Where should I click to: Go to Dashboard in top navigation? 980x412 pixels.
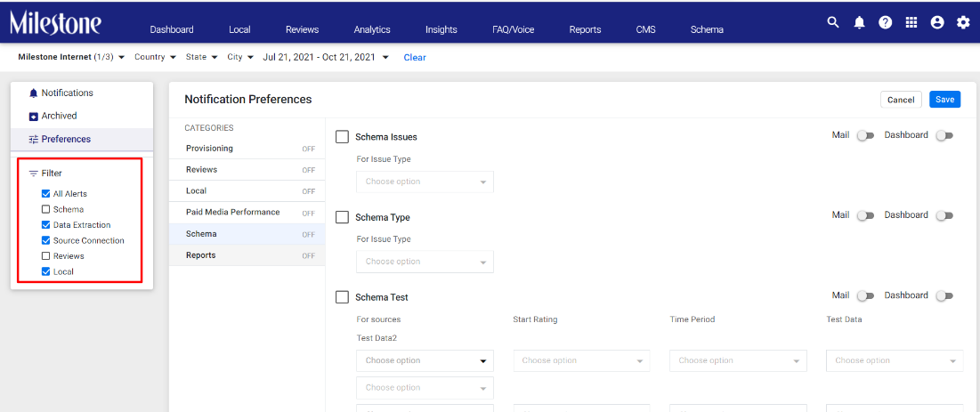coord(172,29)
